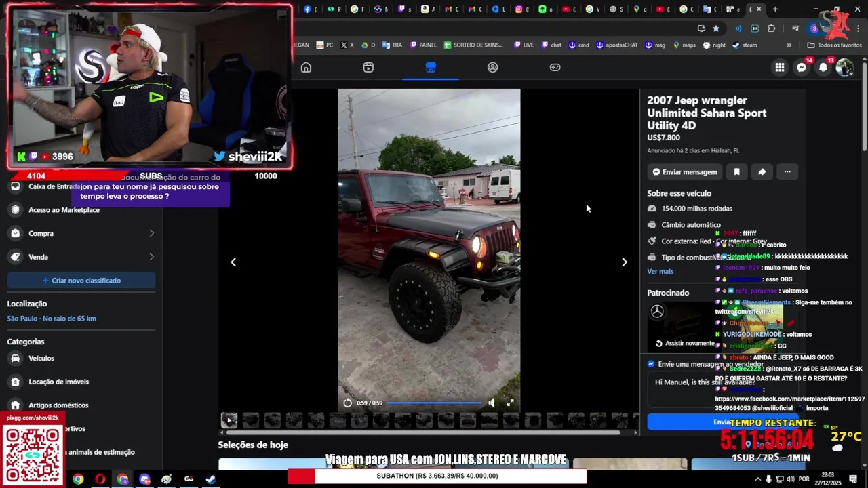Image resolution: width=868 pixels, height=488 pixels.
Task: Open Messenger with 14 unread badge
Action: coord(802,67)
